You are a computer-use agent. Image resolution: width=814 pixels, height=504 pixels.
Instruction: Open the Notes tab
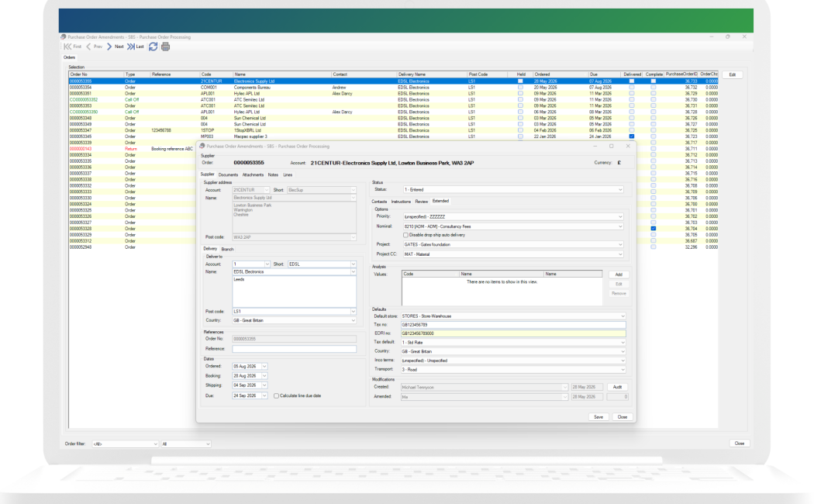273,175
